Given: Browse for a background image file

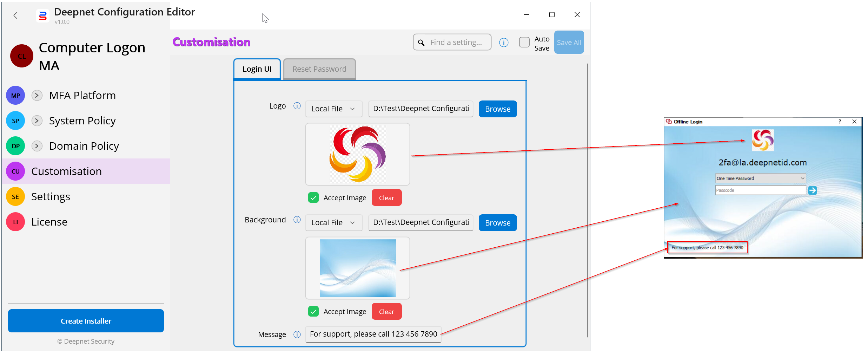Looking at the screenshot, I should point(497,223).
